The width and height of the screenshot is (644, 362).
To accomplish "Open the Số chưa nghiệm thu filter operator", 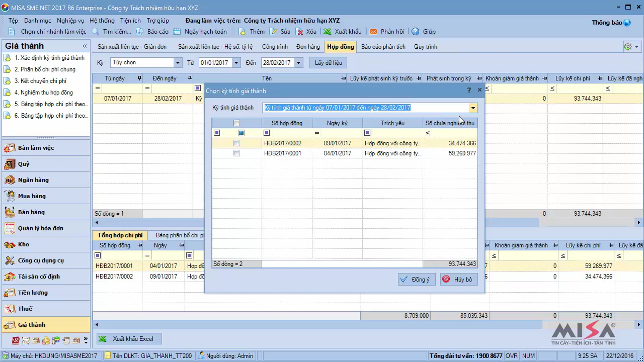I will [x=428, y=133].
